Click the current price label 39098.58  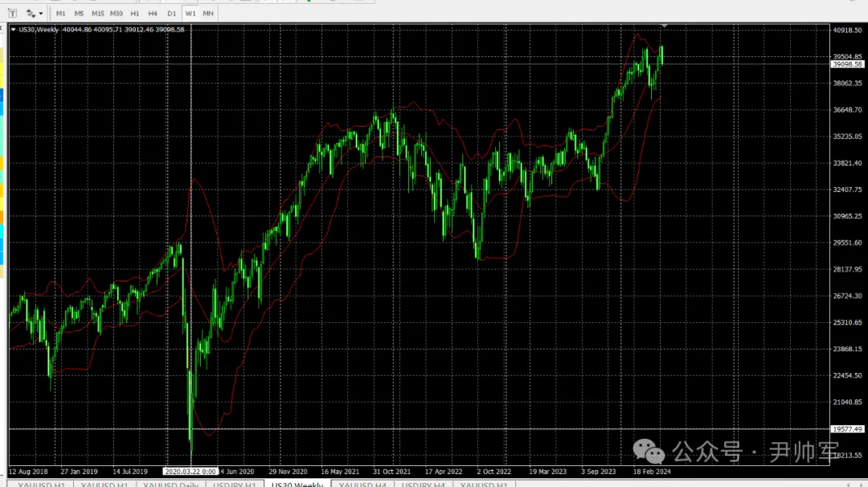click(847, 64)
